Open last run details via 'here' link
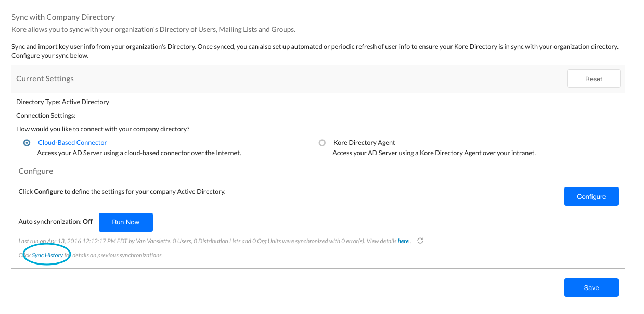Image resolution: width=644 pixels, height=314 pixels. [x=403, y=241]
